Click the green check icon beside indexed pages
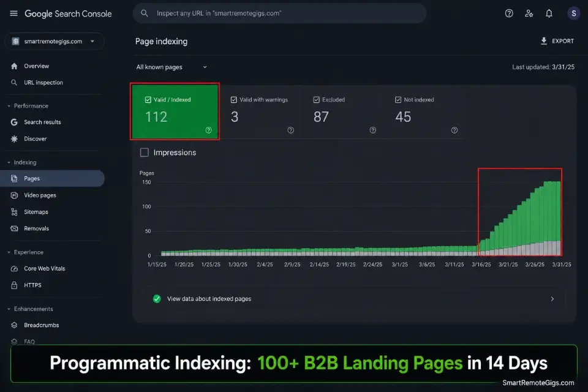The image size is (588, 392). tap(157, 299)
